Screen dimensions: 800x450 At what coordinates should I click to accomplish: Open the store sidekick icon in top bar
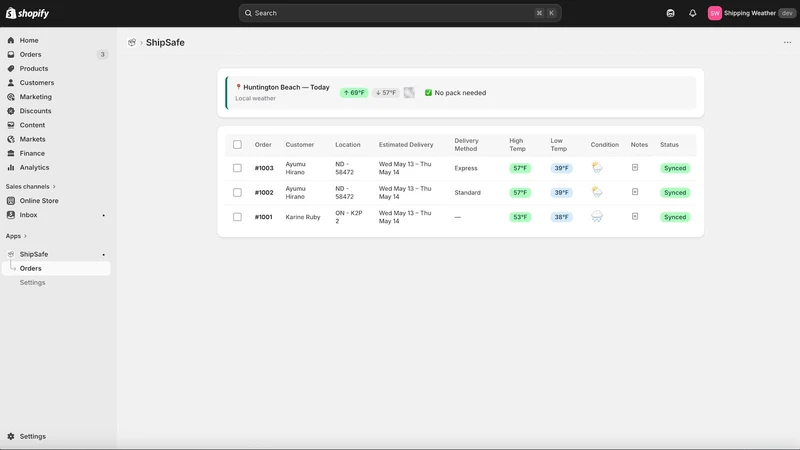[670, 13]
